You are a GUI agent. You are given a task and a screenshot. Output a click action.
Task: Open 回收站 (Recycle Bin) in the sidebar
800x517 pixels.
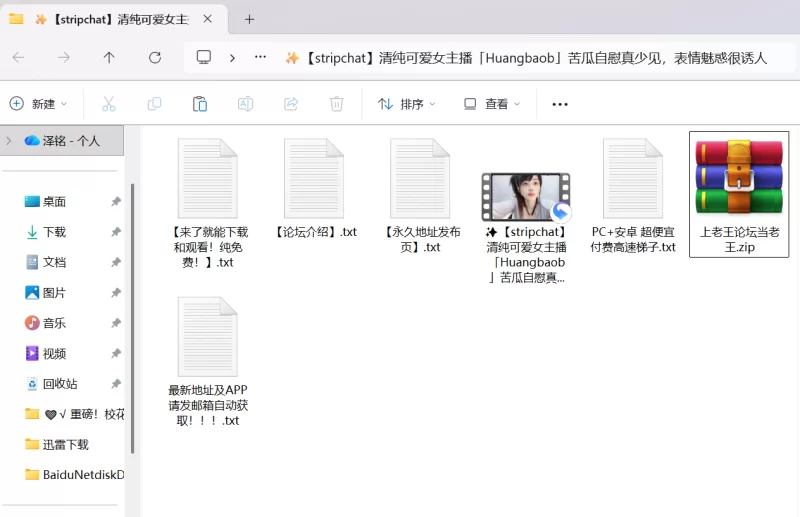59,384
